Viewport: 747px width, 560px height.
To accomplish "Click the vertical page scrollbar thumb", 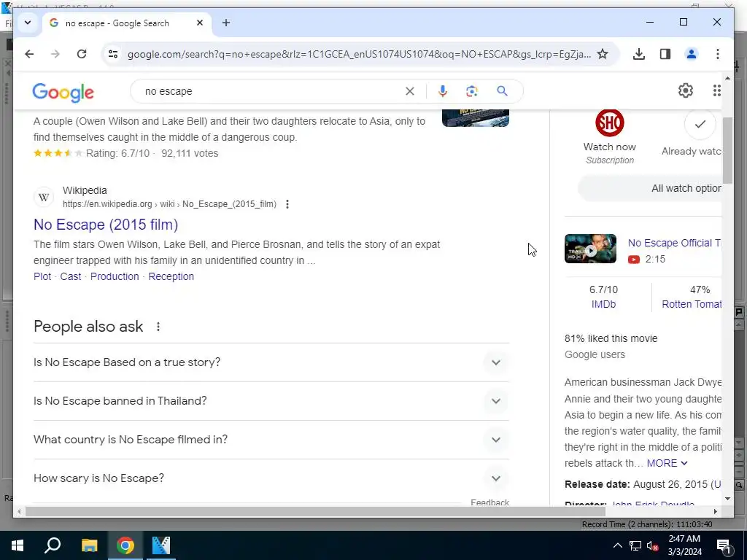I will point(727,150).
